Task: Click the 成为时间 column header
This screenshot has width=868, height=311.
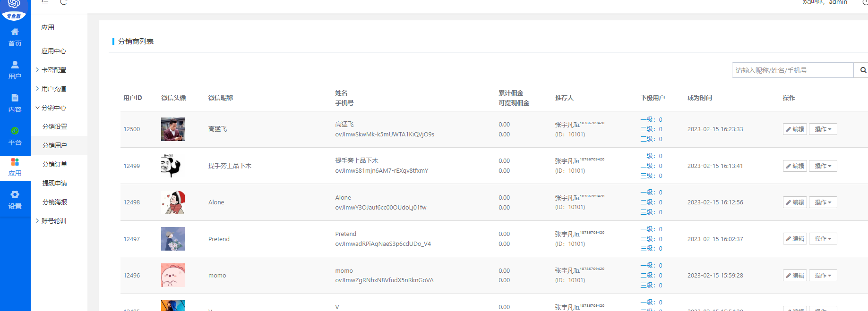Action: point(700,98)
